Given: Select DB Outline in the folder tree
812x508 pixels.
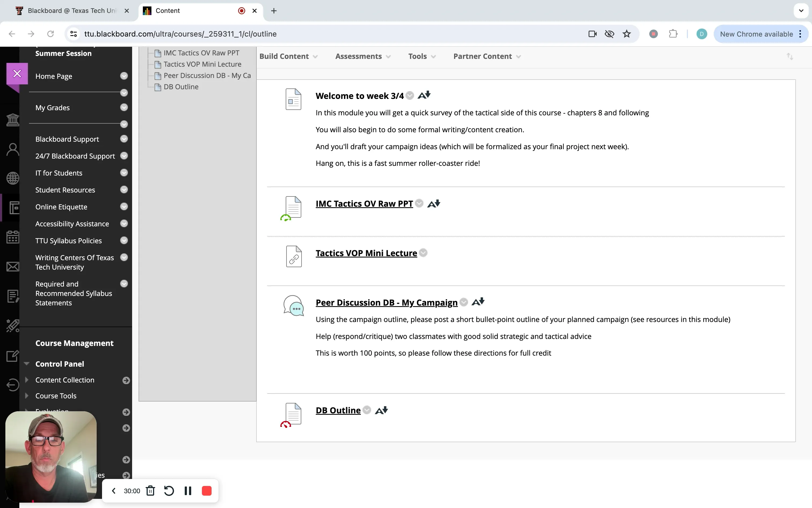Looking at the screenshot, I should (x=181, y=87).
